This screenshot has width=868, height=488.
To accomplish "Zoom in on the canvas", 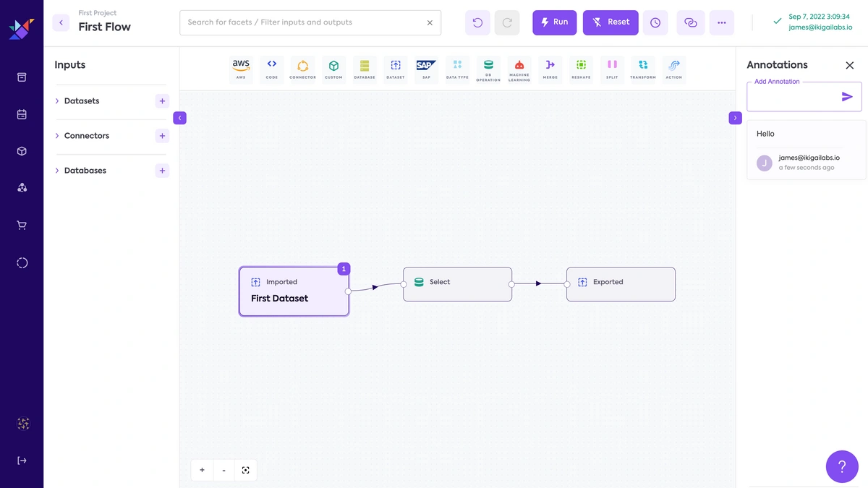I will coord(202,470).
